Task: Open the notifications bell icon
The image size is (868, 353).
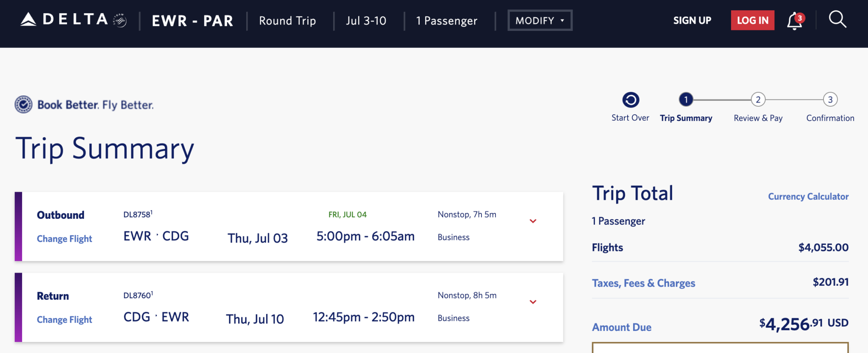Action: [794, 21]
